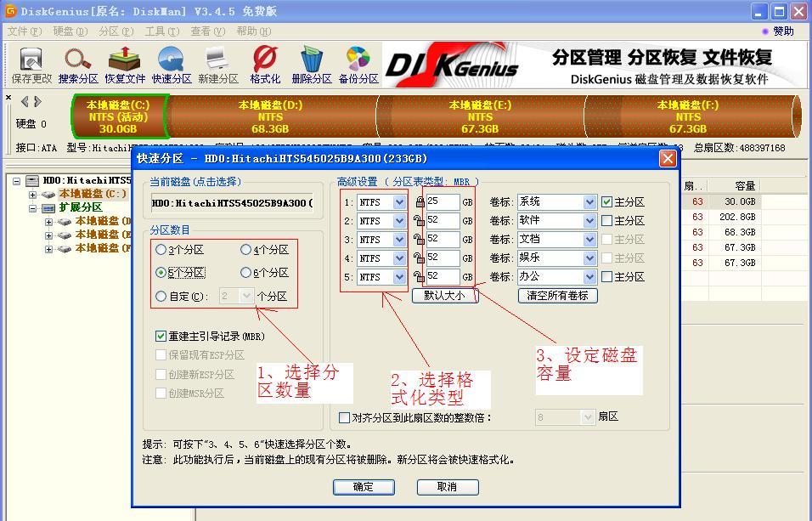Open the 格式化 format tool
The width and height of the screenshot is (812, 521).
point(263,65)
